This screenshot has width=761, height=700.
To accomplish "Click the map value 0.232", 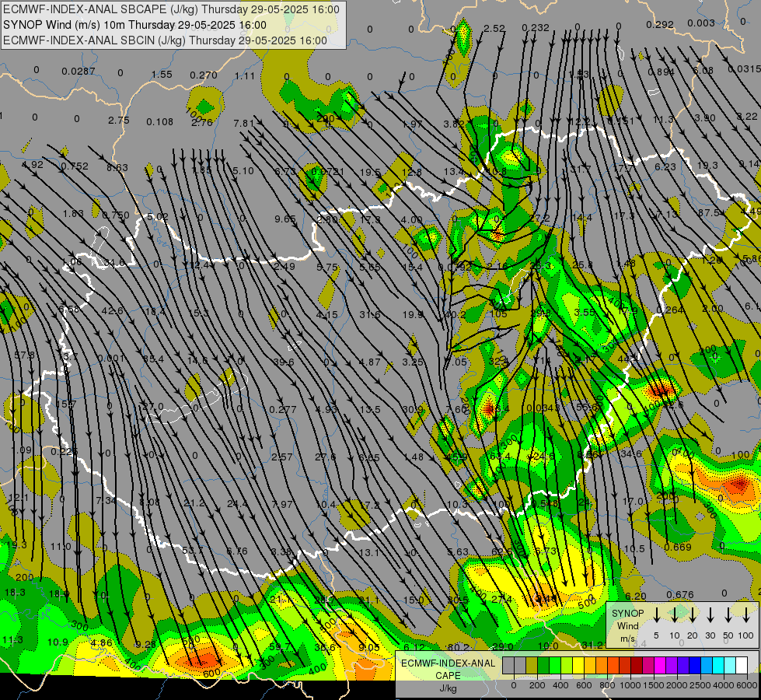I will 536,28.
